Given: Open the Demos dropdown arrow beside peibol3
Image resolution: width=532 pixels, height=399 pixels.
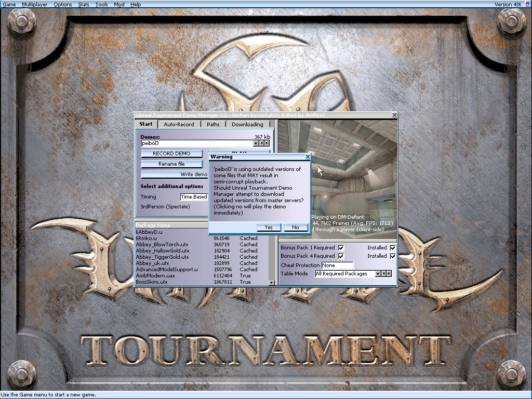Looking at the screenshot, I should point(256,143).
